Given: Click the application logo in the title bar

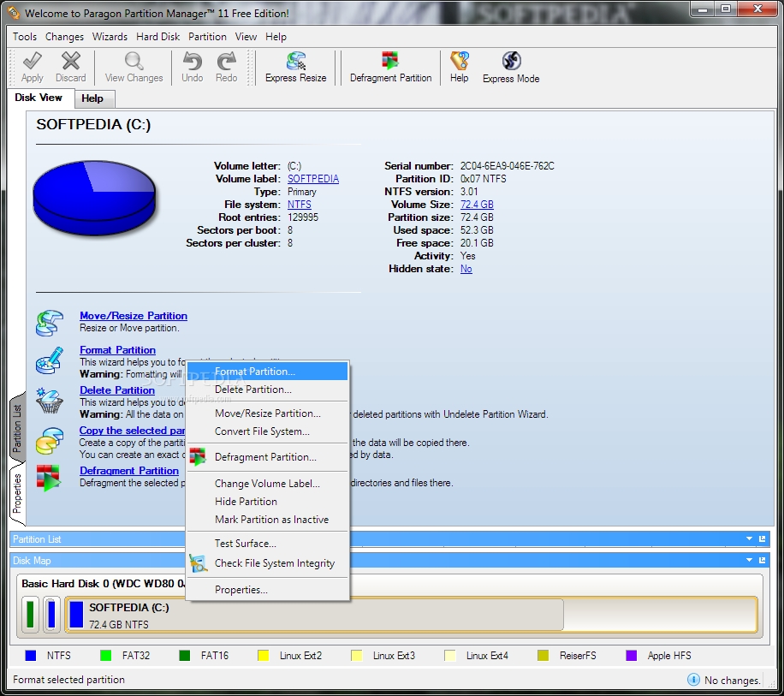Looking at the screenshot, I should [14, 13].
